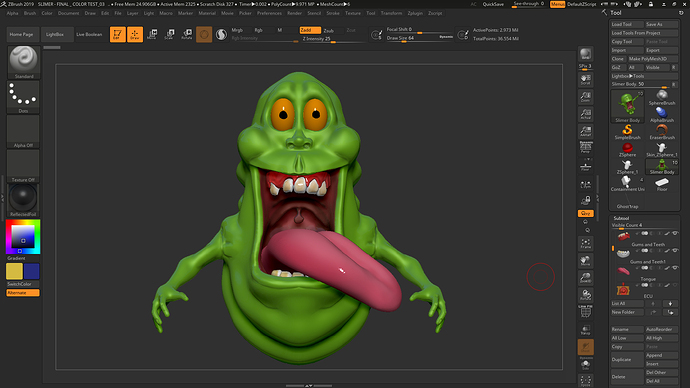Open the Preferences menu
690x388 pixels.
269,13
